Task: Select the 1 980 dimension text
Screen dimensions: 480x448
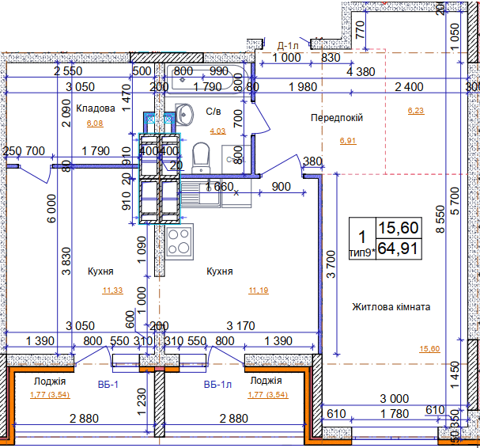Action: pos(303,87)
